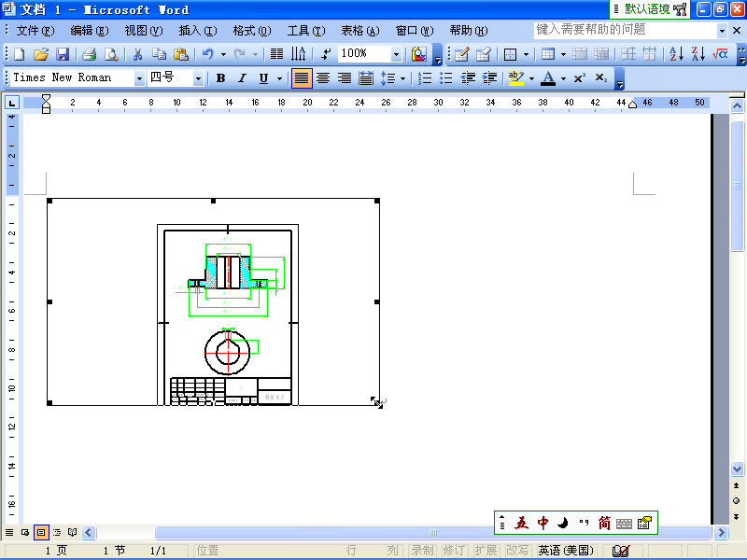Switch to web layout view button
Image resolution: width=747 pixels, height=560 pixels.
pos(25,532)
